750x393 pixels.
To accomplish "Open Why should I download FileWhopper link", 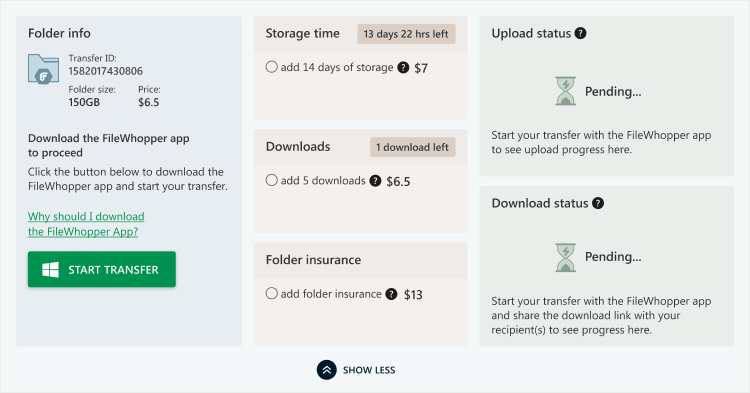I will (x=86, y=224).
